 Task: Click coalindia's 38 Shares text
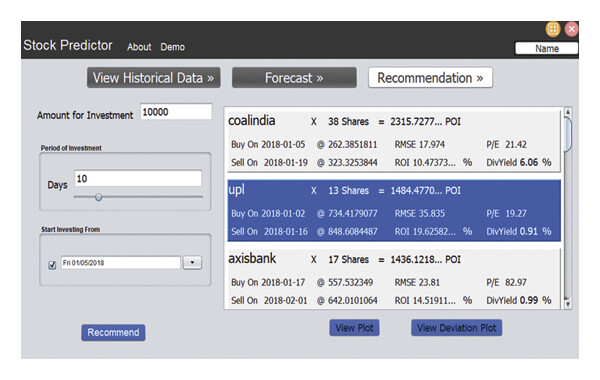pos(348,122)
